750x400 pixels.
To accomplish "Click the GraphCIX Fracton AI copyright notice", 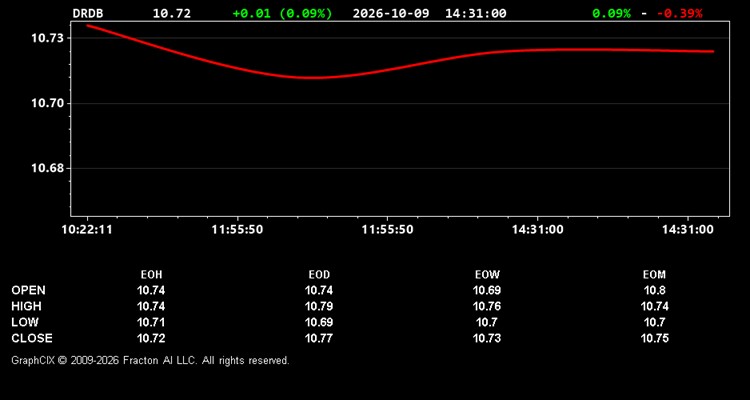I will pos(150,360).
